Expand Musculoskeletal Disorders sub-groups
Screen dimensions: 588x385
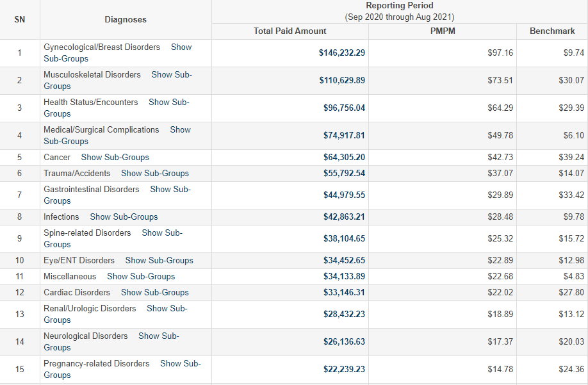171,75
